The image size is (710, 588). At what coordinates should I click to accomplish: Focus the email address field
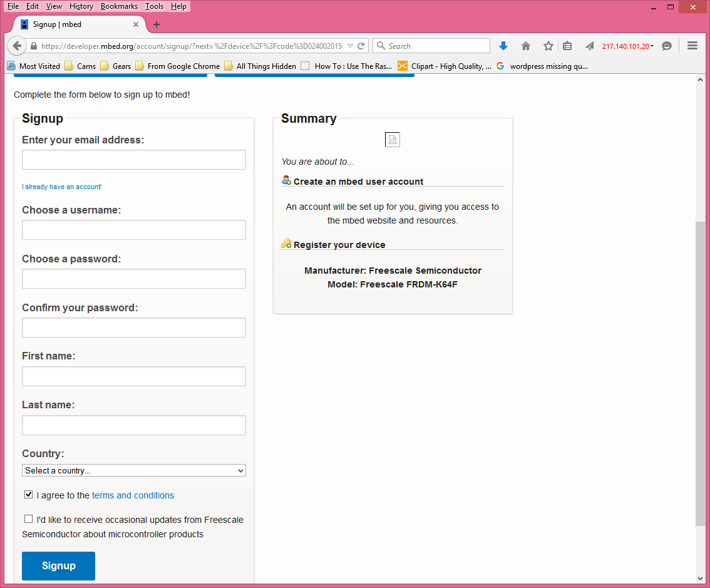click(134, 160)
